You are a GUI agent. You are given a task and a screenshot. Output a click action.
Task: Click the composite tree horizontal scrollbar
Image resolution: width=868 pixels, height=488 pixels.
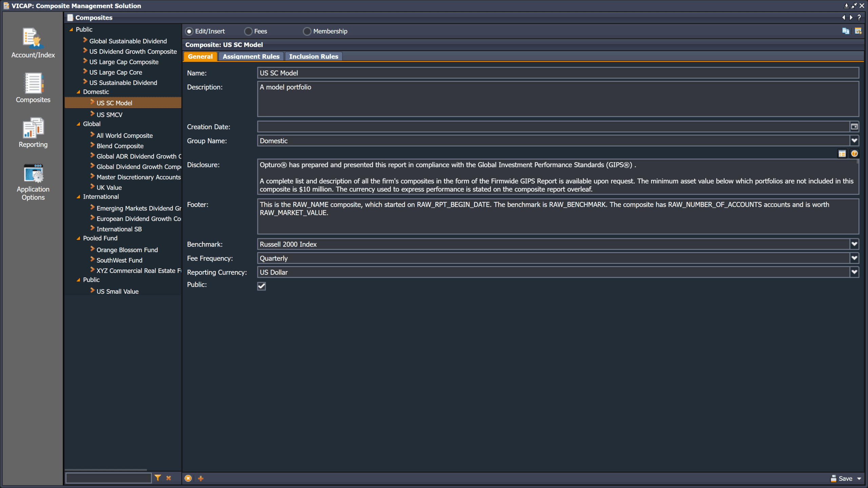(106, 470)
